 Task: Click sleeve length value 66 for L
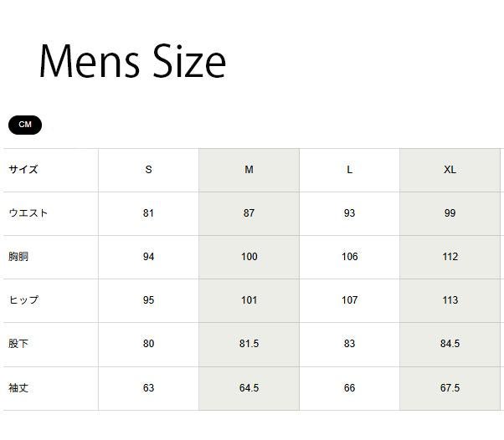pos(349,388)
